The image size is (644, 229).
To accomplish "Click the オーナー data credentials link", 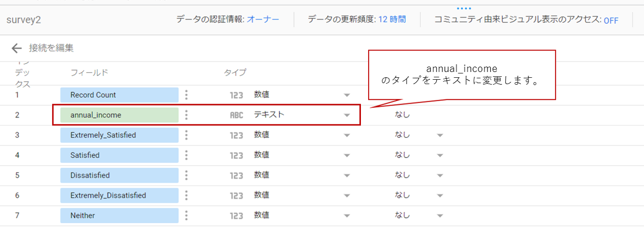I will coord(263,20).
